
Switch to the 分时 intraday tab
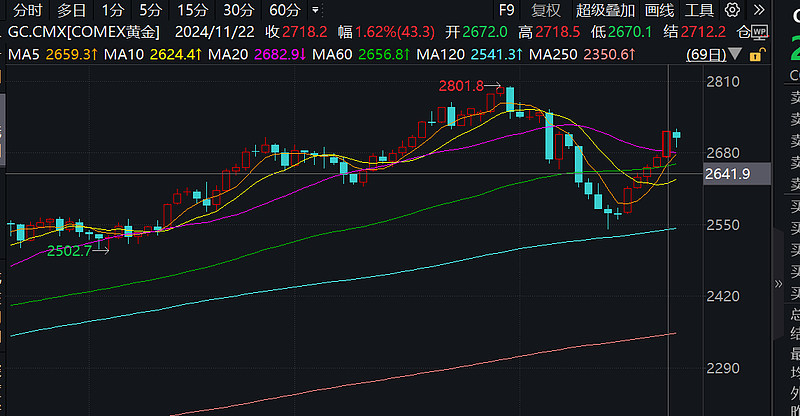(x=28, y=10)
